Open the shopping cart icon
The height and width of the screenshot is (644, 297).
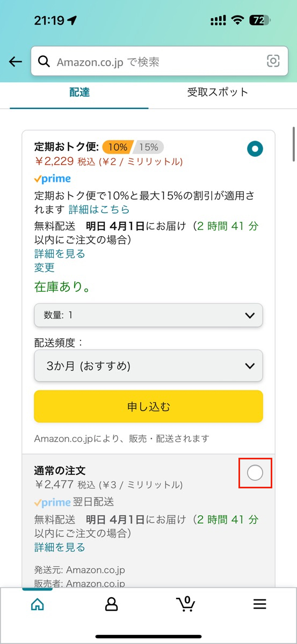tap(186, 604)
